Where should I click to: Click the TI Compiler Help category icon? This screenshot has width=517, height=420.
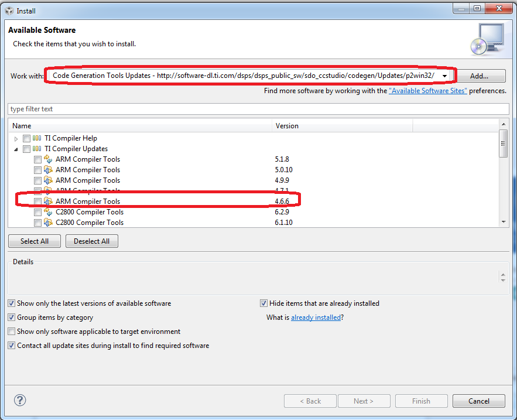pyautogui.click(x=37, y=138)
